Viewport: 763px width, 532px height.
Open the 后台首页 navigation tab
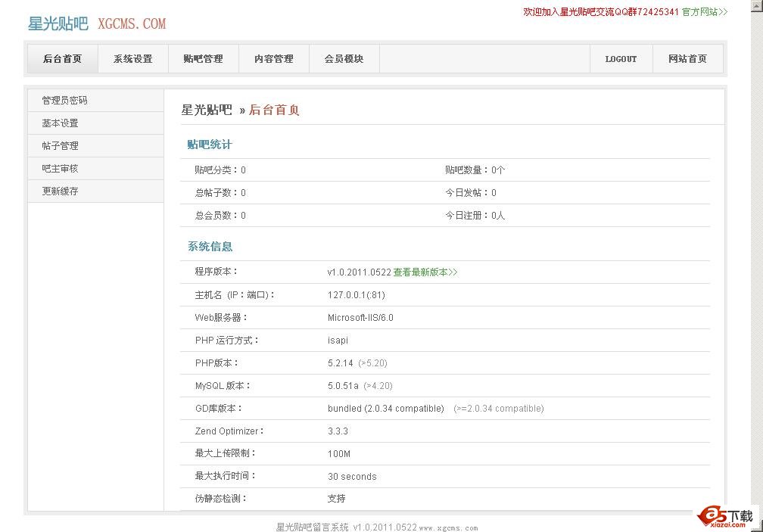click(63, 59)
